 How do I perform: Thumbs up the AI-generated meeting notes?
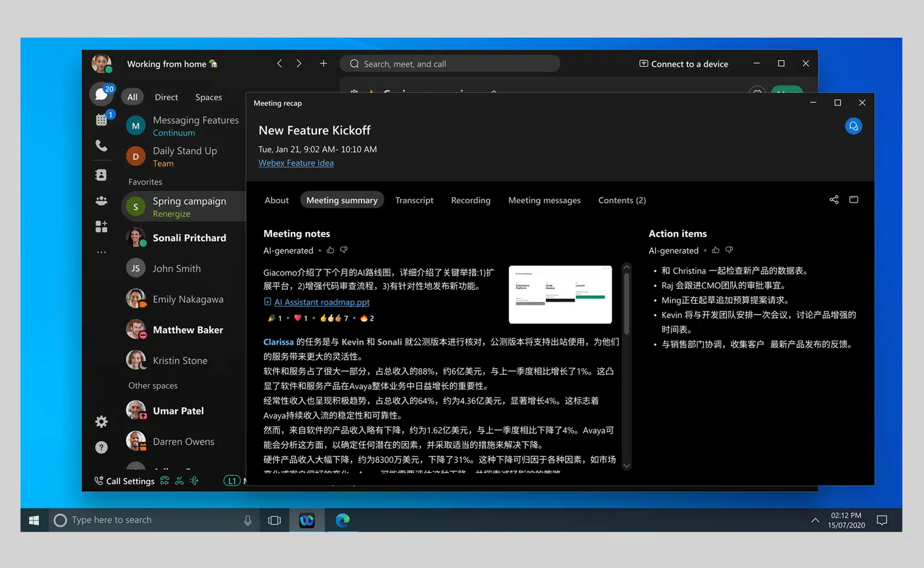click(x=330, y=250)
